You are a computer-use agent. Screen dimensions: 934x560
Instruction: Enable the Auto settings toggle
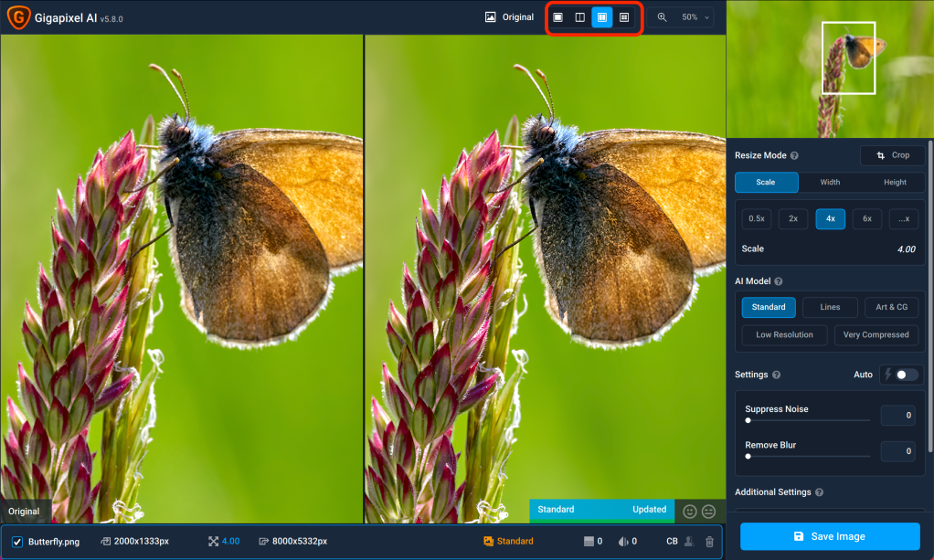[x=906, y=375]
